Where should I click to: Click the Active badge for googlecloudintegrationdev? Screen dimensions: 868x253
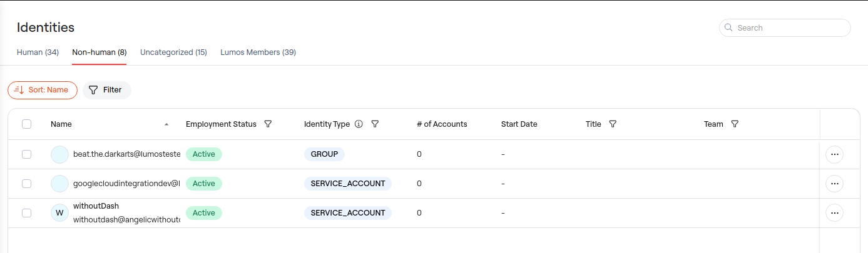(204, 184)
